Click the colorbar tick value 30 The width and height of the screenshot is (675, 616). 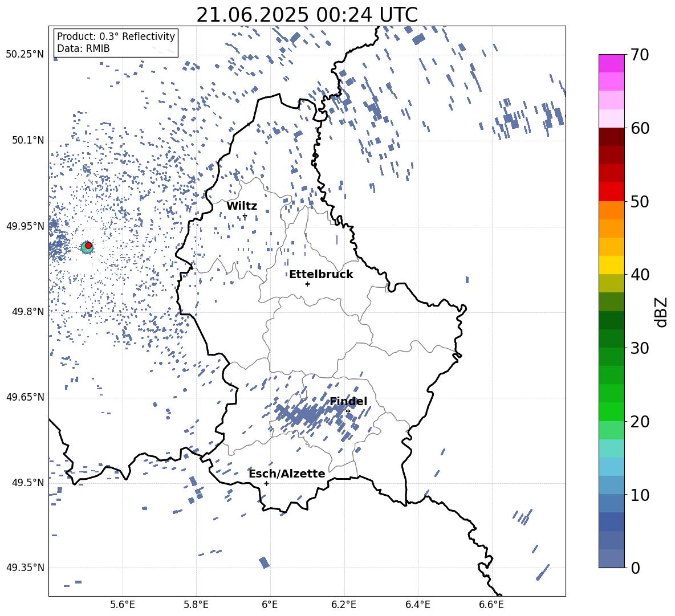[640, 348]
